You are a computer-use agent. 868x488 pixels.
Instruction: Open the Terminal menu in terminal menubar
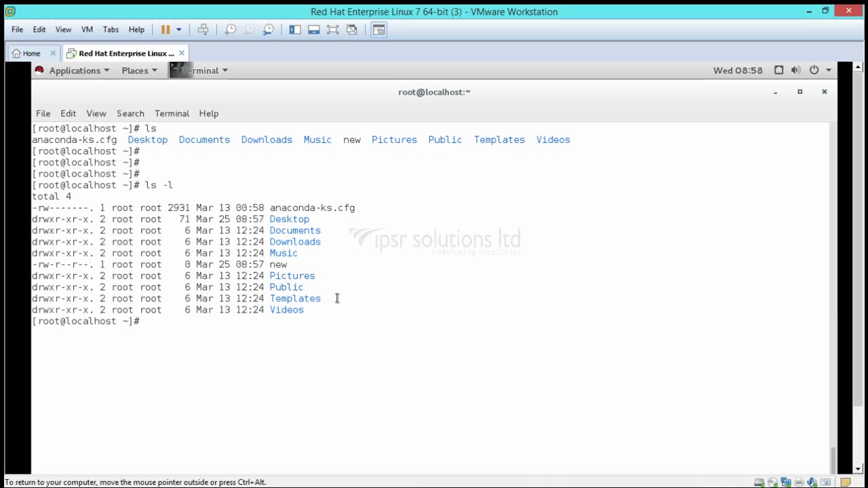(x=172, y=113)
